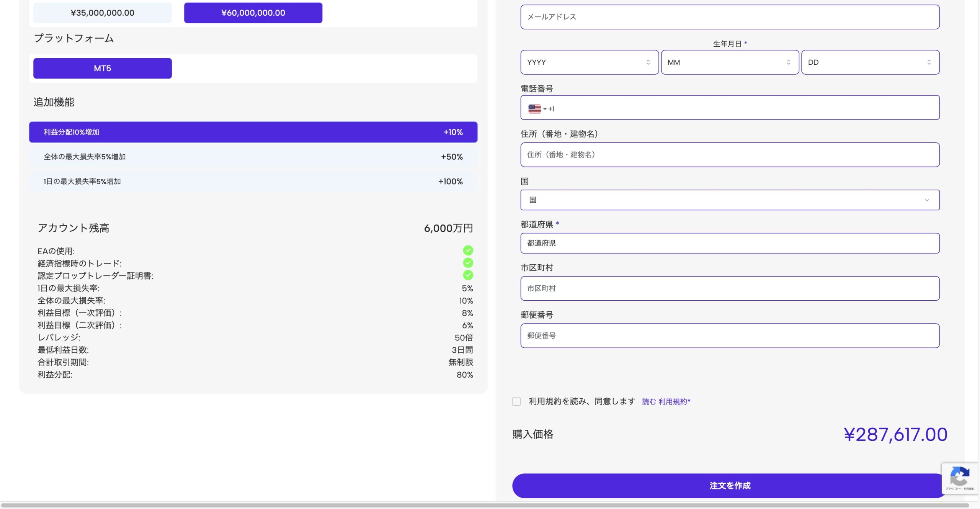Enable the 1日の最大損失率5%増加 add-on
Screen dimensions: 980x509
(253, 182)
